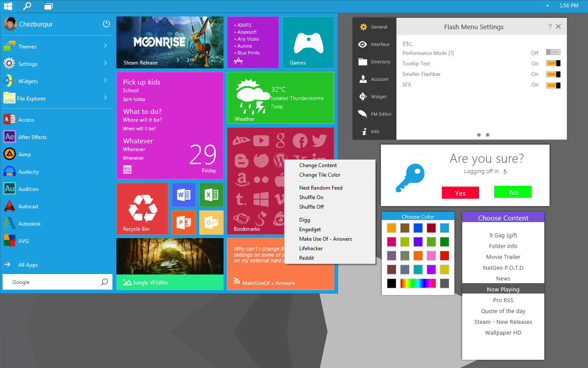The width and height of the screenshot is (588, 368).
Task: Click the second page dot in settings
Action: [488, 135]
